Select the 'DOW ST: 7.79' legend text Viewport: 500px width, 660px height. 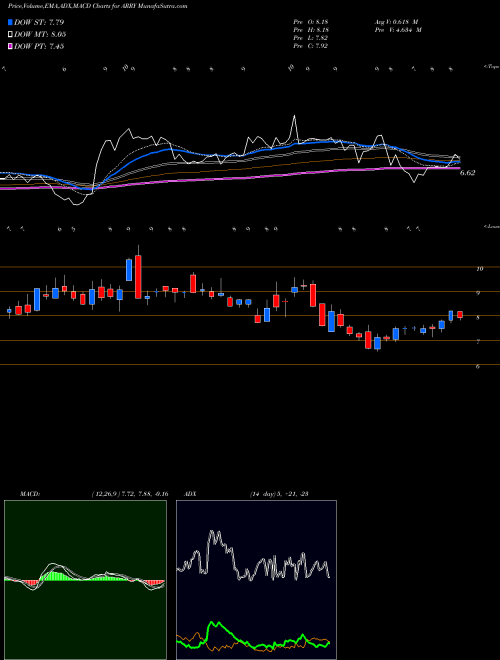[x=39, y=22]
